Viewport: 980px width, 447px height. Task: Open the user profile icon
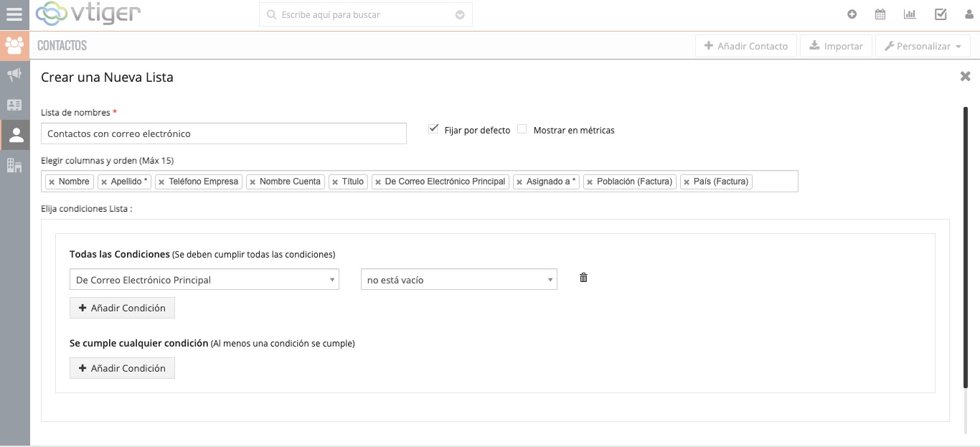pyautogui.click(x=966, y=14)
